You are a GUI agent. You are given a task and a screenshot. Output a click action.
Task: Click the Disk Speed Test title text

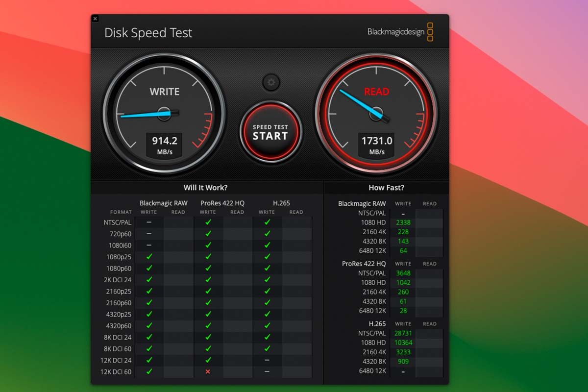[x=148, y=33]
